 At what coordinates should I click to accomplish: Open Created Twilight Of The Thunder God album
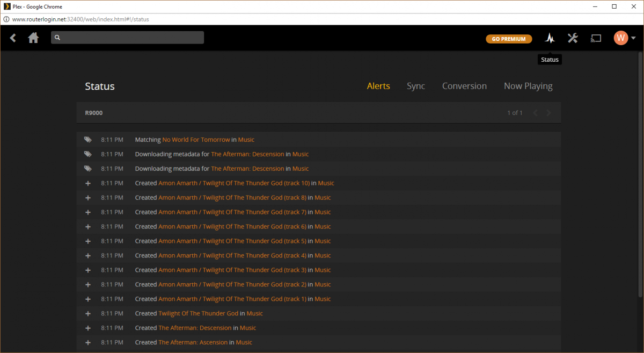coord(198,314)
